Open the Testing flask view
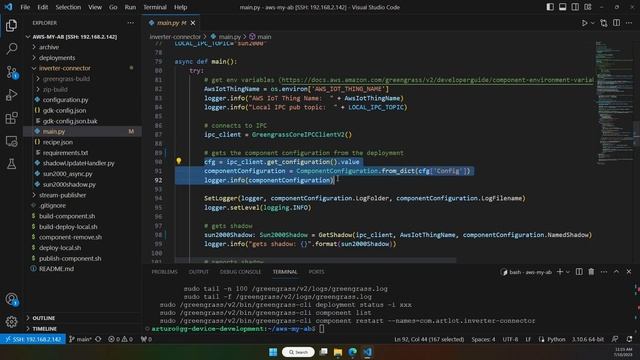 (11, 164)
